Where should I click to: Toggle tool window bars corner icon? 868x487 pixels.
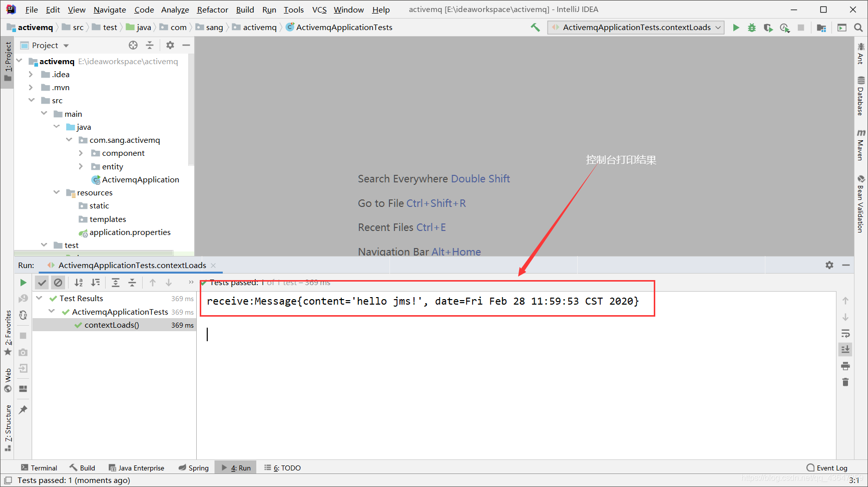point(8,480)
